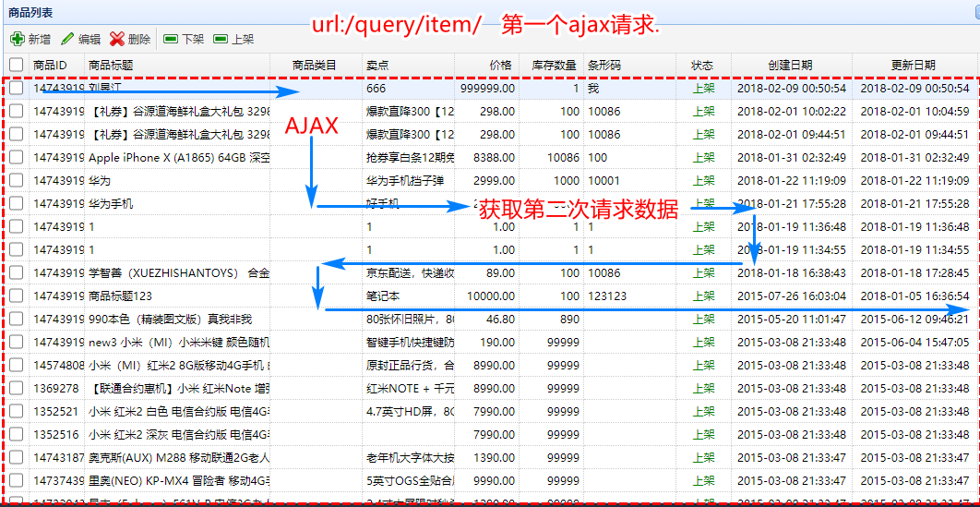
Task: Tick the checkbox for the 华为手机 row
Action: pyautogui.click(x=17, y=203)
